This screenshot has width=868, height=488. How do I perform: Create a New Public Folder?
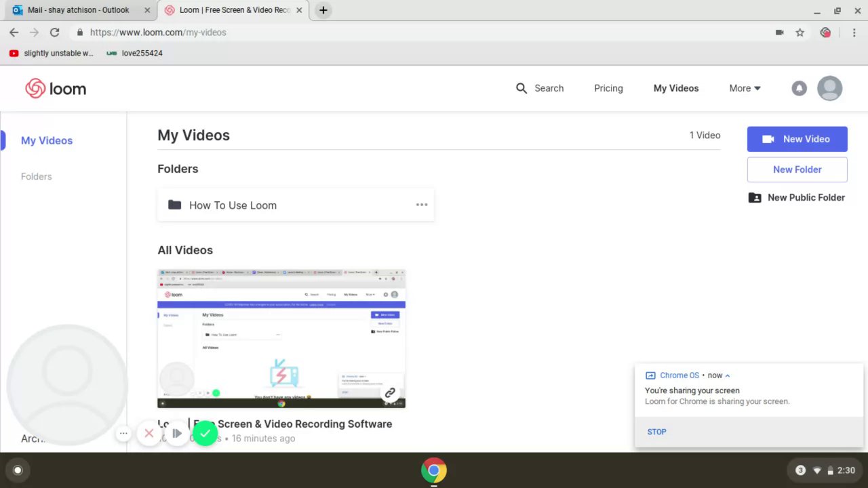[797, 197]
